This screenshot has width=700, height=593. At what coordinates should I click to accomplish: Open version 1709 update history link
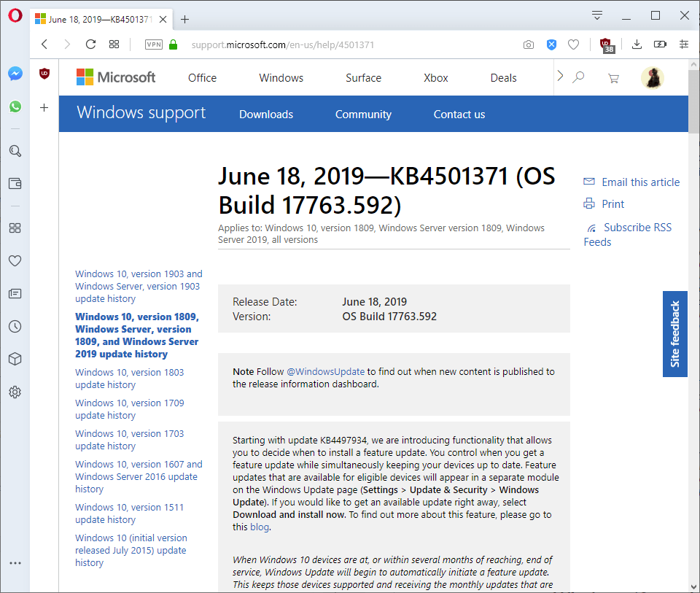point(130,409)
